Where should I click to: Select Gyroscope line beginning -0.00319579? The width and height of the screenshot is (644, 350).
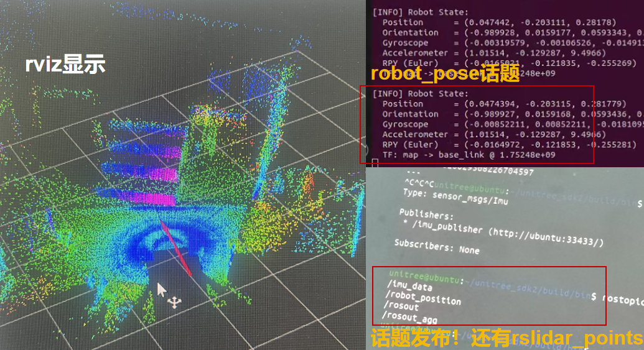513,43
